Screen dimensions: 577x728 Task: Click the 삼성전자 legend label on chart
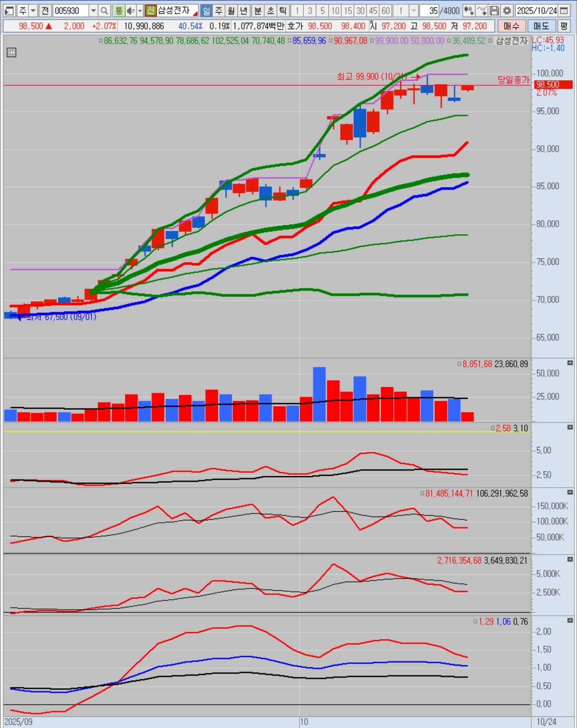(x=511, y=41)
